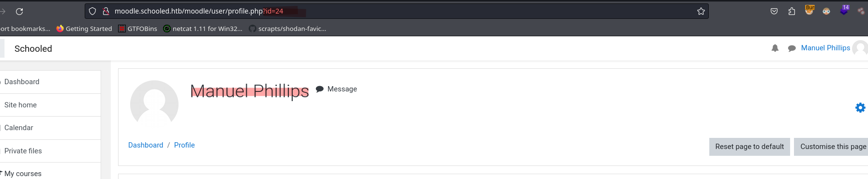Image resolution: width=868 pixels, height=179 pixels.
Task: Click Reset page to default button
Action: click(749, 147)
